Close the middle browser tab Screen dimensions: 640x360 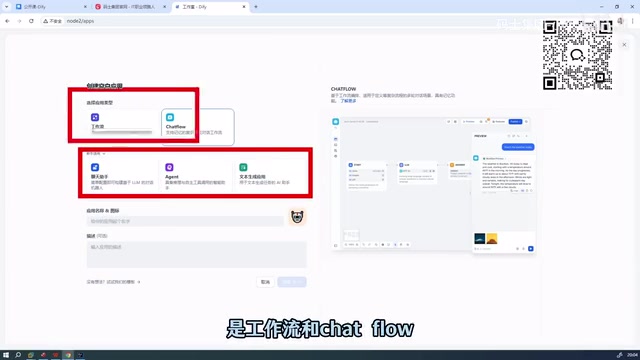(164, 7)
